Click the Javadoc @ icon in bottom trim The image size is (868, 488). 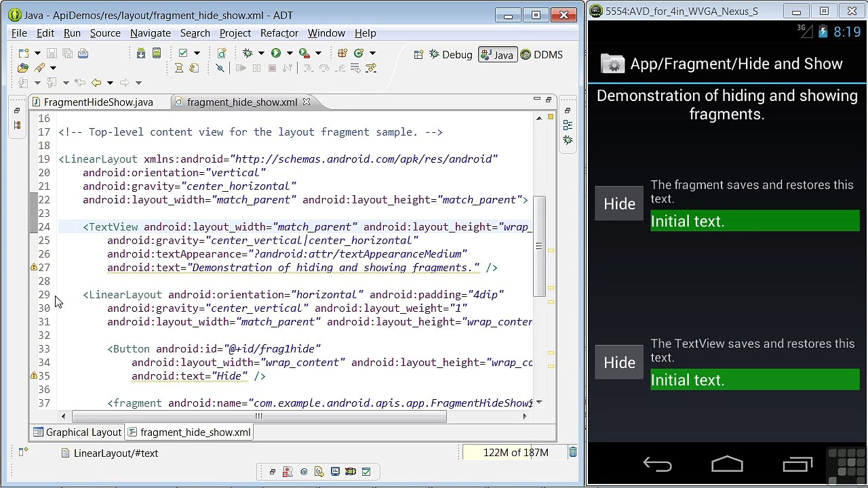pyautogui.click(x=304, y=472)
